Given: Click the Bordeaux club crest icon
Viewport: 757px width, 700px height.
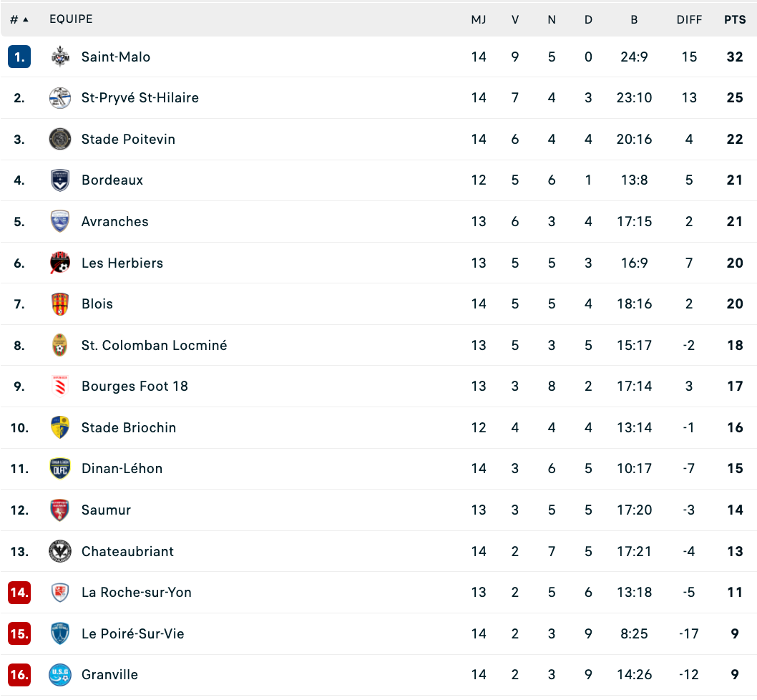Looking at the screenshot, I should (60, 180).
